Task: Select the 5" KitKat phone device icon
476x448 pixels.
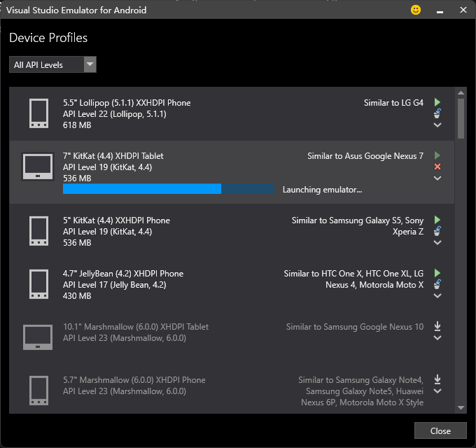Action: point(38,231)
